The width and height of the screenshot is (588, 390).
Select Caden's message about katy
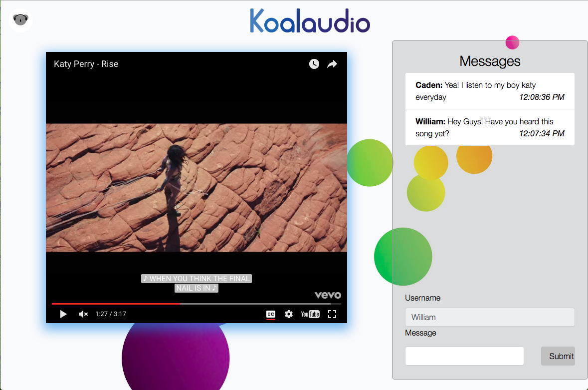(x=490, y=91)
